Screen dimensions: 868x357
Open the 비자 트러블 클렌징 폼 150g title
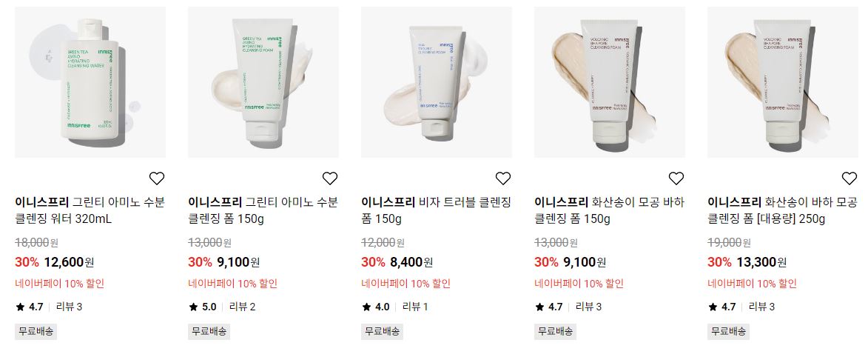[x=436, y=210]
